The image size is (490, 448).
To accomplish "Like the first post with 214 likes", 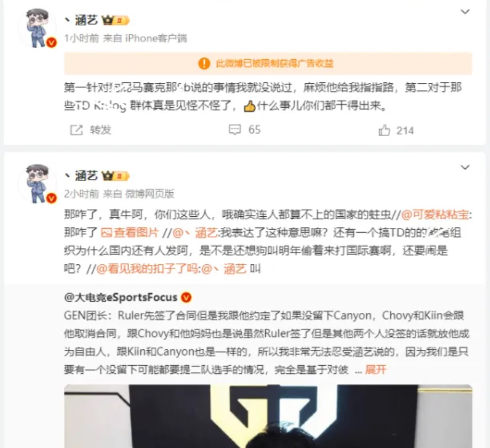I will [x=384, y=130].
